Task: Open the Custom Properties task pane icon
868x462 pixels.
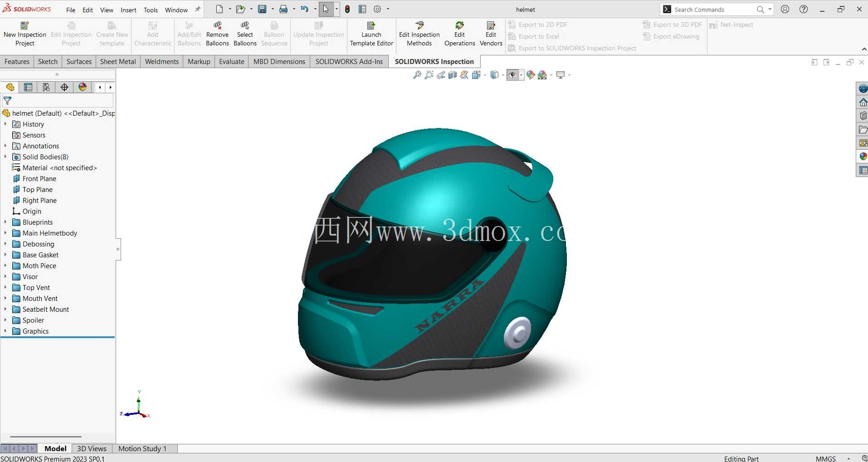Action: [863, 171]
